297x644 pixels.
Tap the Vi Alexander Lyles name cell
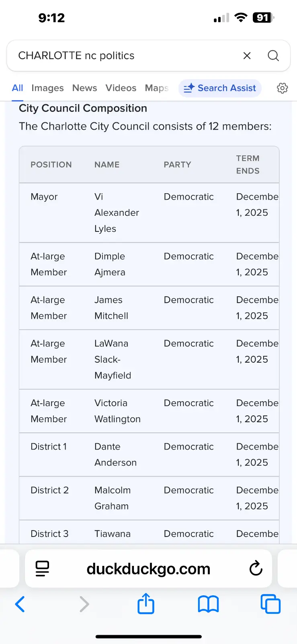[x=117, y=213]
